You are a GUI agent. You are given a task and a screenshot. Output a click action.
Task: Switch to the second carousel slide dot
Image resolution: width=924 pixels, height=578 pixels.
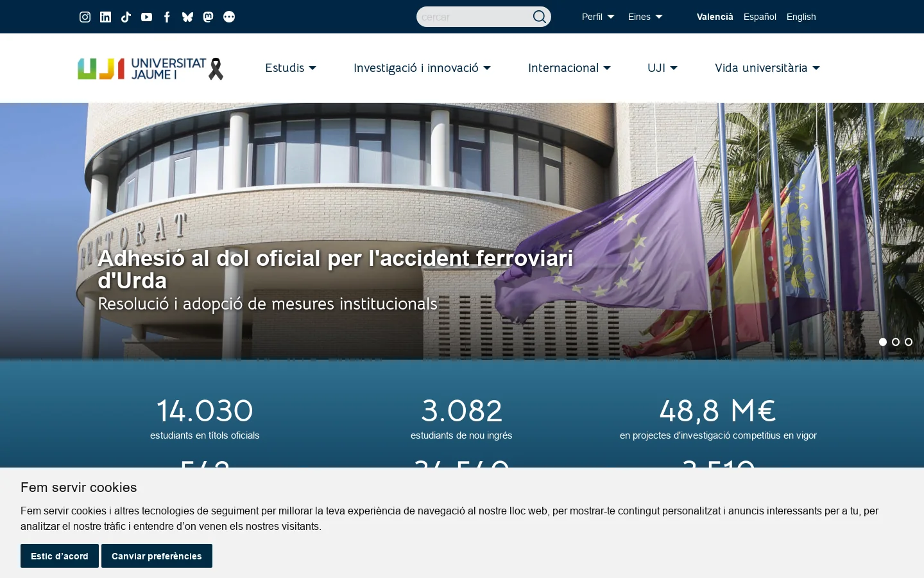point(896,342)
